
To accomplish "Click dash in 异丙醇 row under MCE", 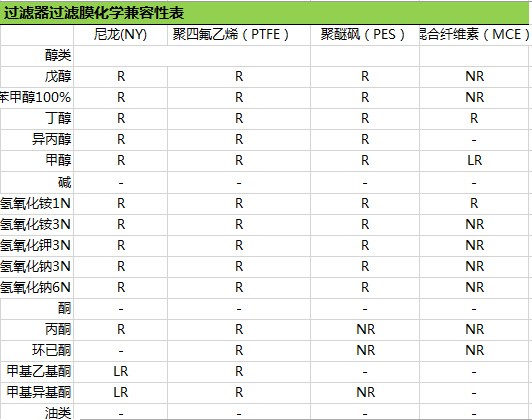I will click(x=474, y=140).
